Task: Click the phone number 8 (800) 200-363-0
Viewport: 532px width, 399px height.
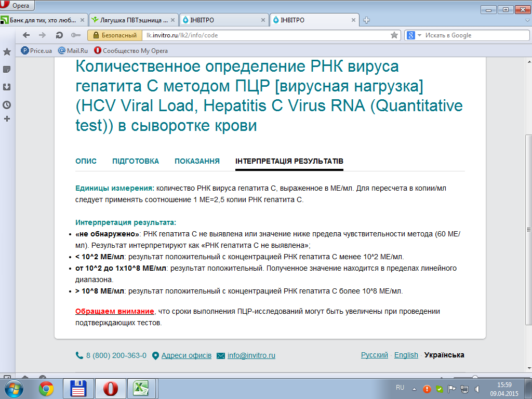Action: click(116, 355)
